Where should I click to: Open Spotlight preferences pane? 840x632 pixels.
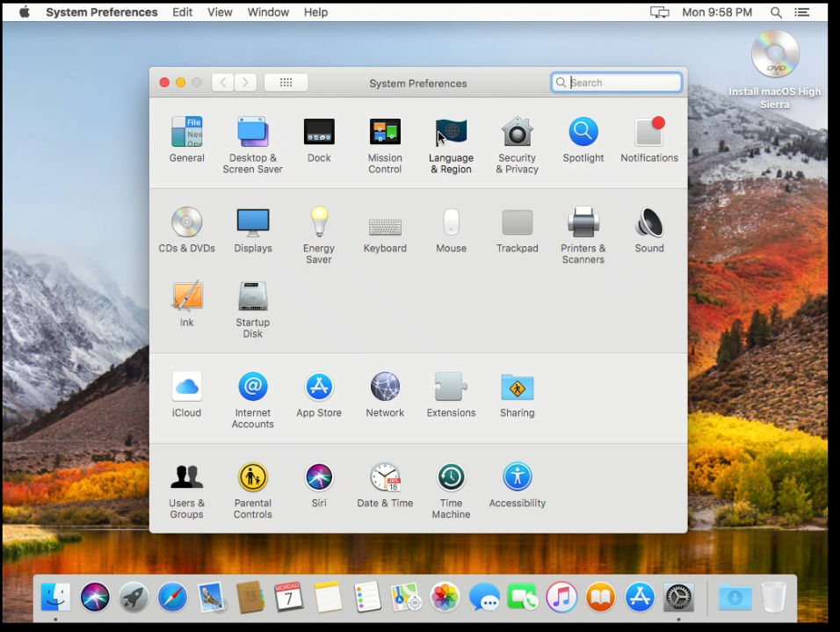(x=583, y=139)
